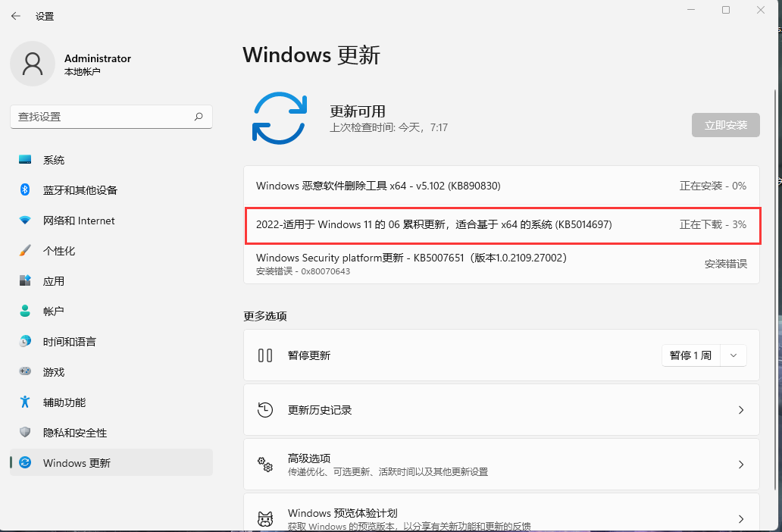Viewport: 782px width, 532px height.
Task: Click the back arrow in Settings header
Action: click(x=16, y=16)
